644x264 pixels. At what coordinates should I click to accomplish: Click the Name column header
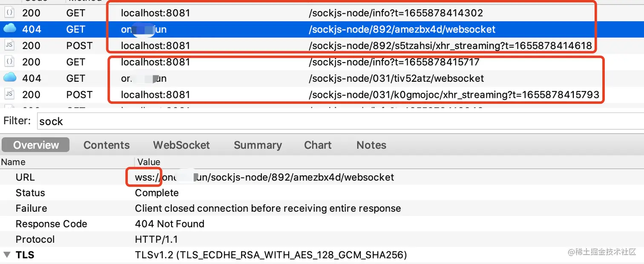tap(13, 162)
